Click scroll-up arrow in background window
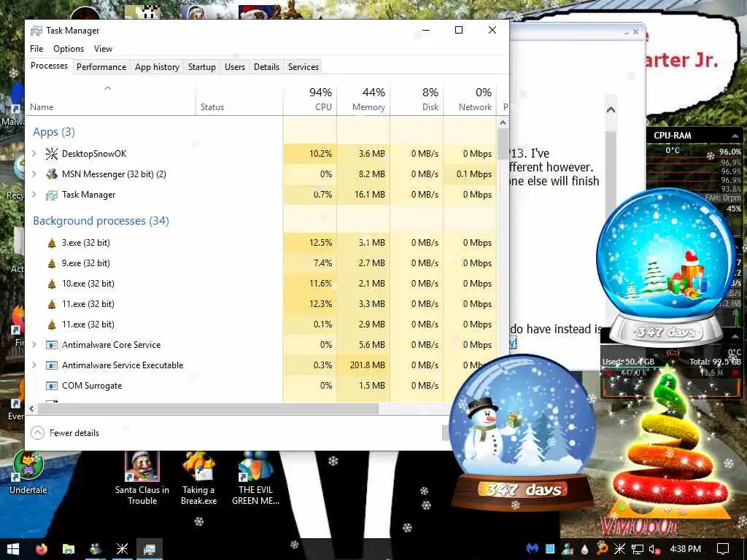The width and height of the screenshot is (747, 560). [x=611, y=110]
